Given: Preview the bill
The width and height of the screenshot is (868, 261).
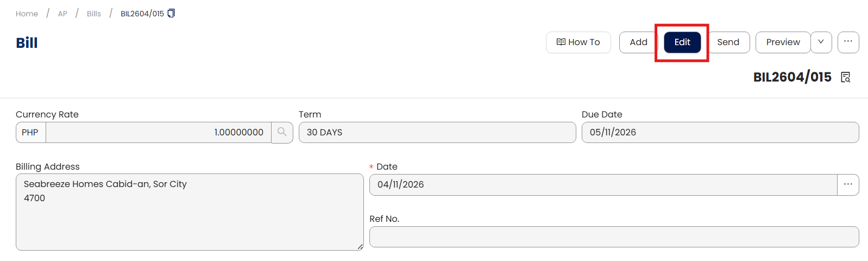Looking at the screenshot, I should [x=783, y=42].
